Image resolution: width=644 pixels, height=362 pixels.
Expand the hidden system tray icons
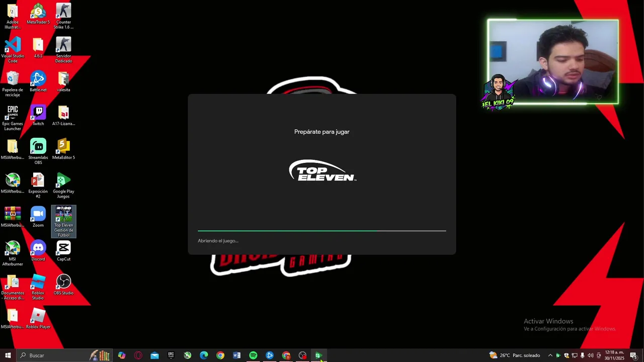[x=550, y=355]
